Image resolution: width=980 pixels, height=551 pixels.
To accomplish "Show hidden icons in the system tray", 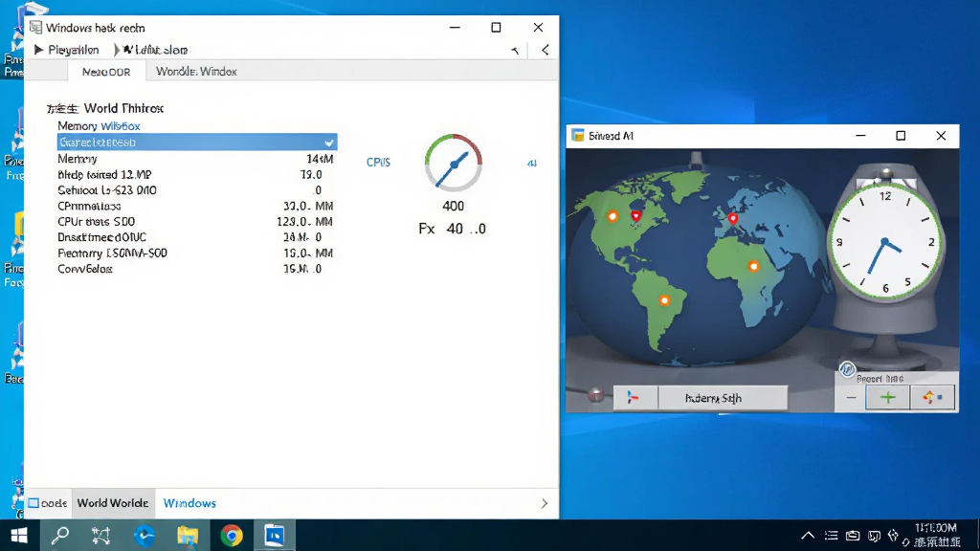I will (x=808, y=536).
